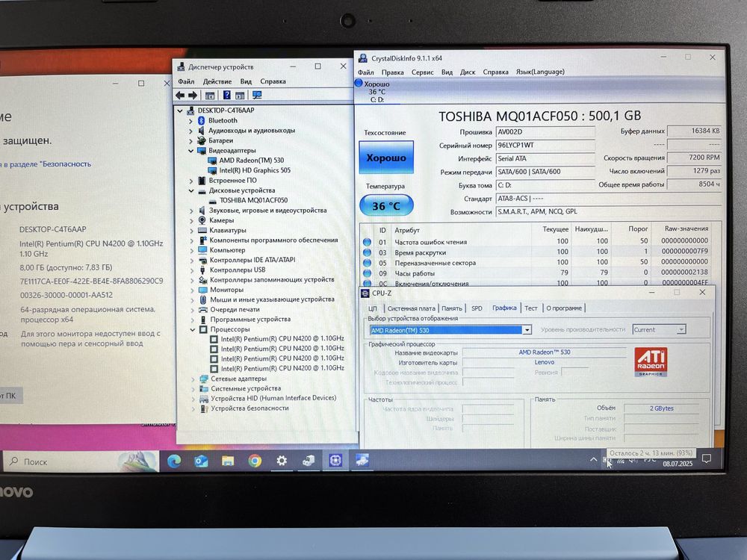Click the Raw-значения column header
This screenshot has height=560, width=747.
(x=686, y=228)
